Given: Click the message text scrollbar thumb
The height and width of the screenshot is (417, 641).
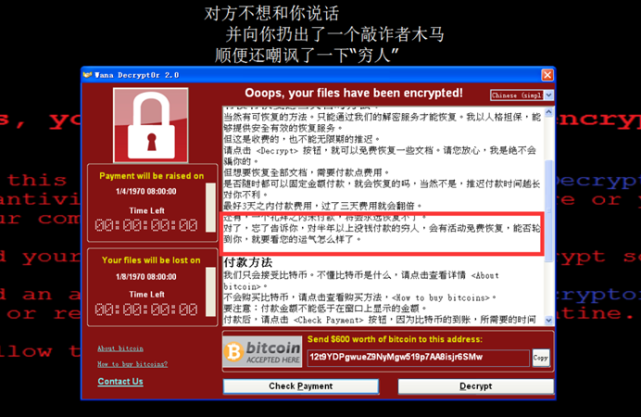Looking at the screenshot, I should (x=549, y=211).
